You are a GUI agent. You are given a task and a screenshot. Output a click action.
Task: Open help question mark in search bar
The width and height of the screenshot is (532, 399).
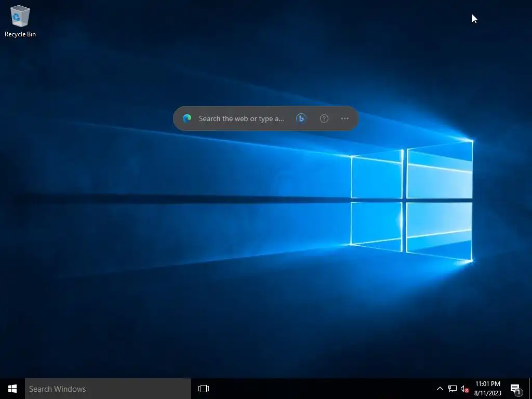(x=324, y=118)
